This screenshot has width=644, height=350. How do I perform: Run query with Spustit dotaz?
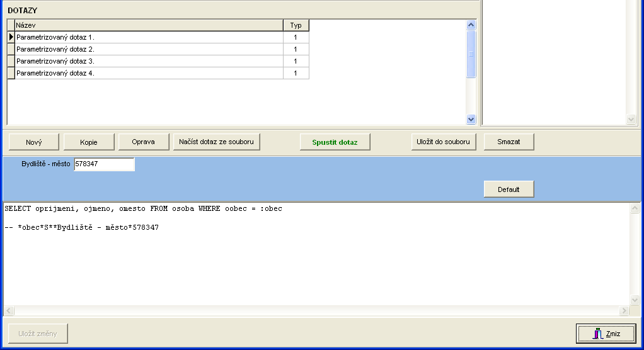point(335,142)
